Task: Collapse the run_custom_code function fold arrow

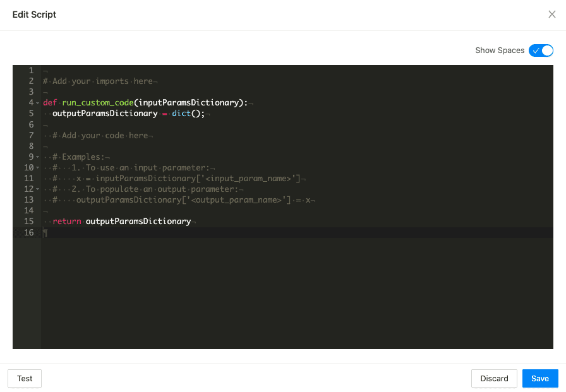Action: 37,102
